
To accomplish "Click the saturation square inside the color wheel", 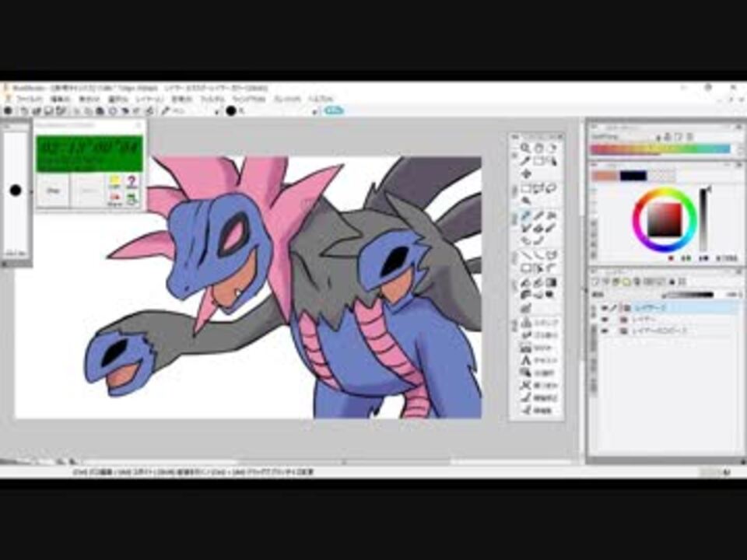I will pos(664,219).
